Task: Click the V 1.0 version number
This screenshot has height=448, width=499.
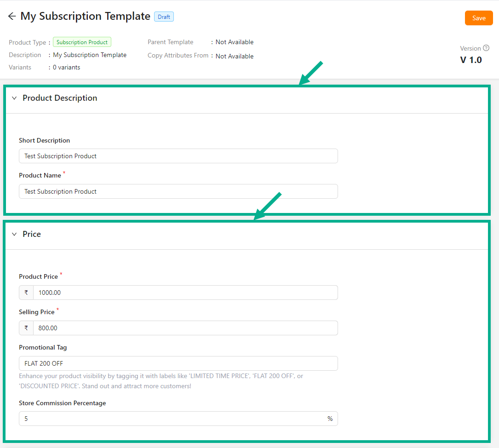Action: pos(471,60)
